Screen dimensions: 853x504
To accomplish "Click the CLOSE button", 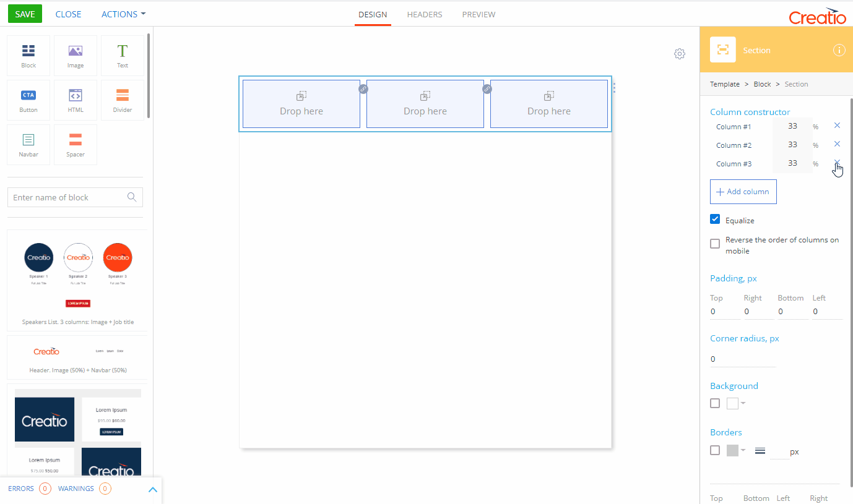I will point(68,14).
